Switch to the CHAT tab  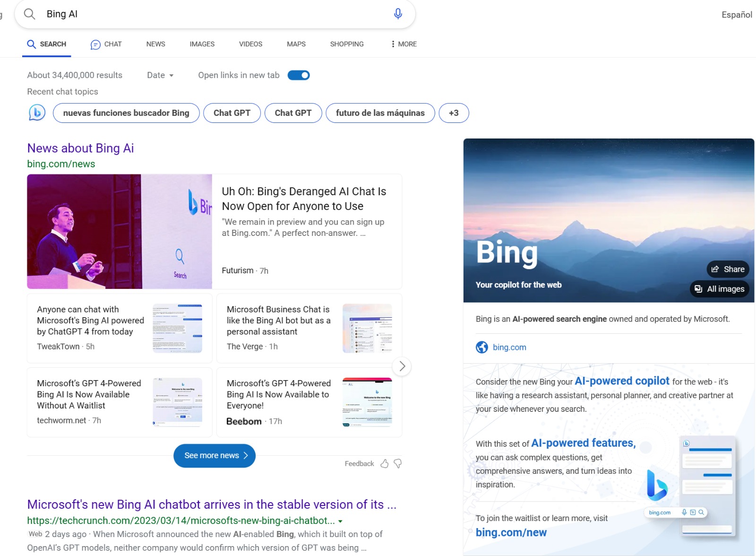(106, 44)
